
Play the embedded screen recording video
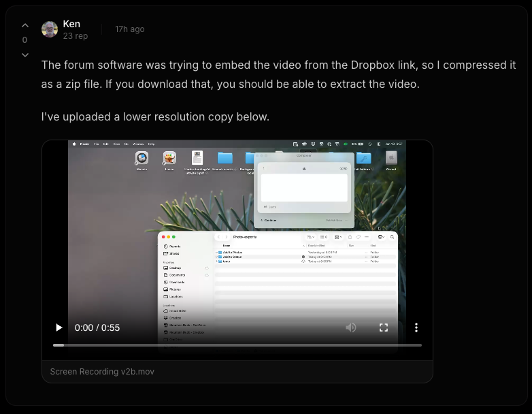pyautogui.click(x=59, y=328)
